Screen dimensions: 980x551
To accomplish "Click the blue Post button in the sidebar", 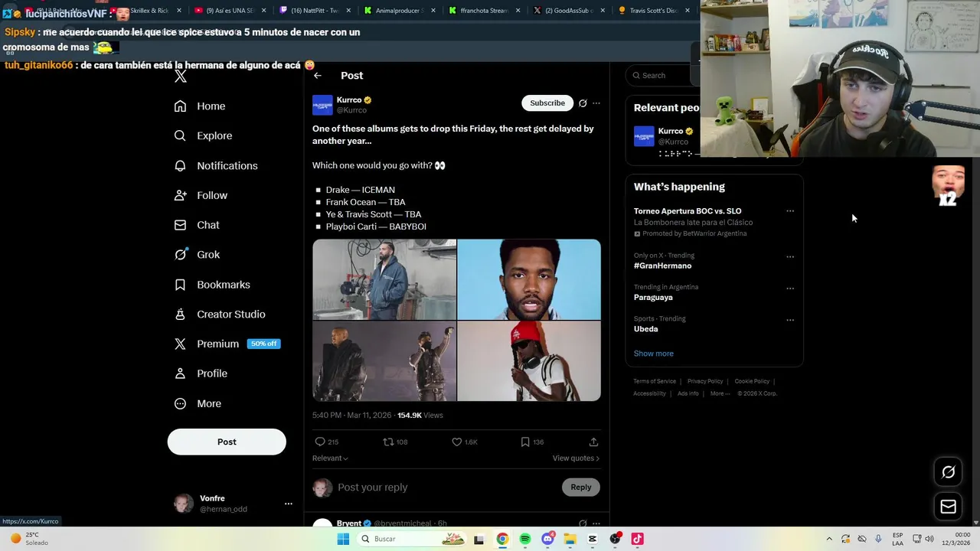I will click(227, 442).
